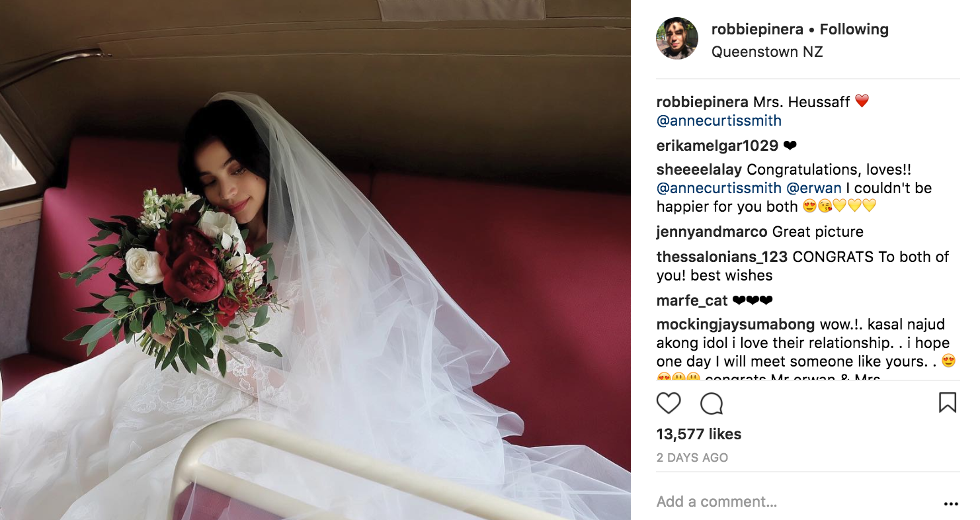
Task: Open robbiepinera username in the post header
Action: pyautogui.click(x=757, y=29)
